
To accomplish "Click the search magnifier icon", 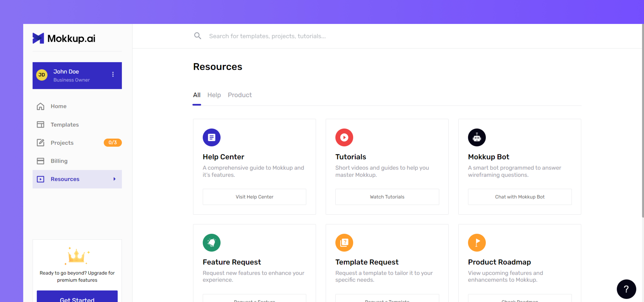I will pos(198,36).
